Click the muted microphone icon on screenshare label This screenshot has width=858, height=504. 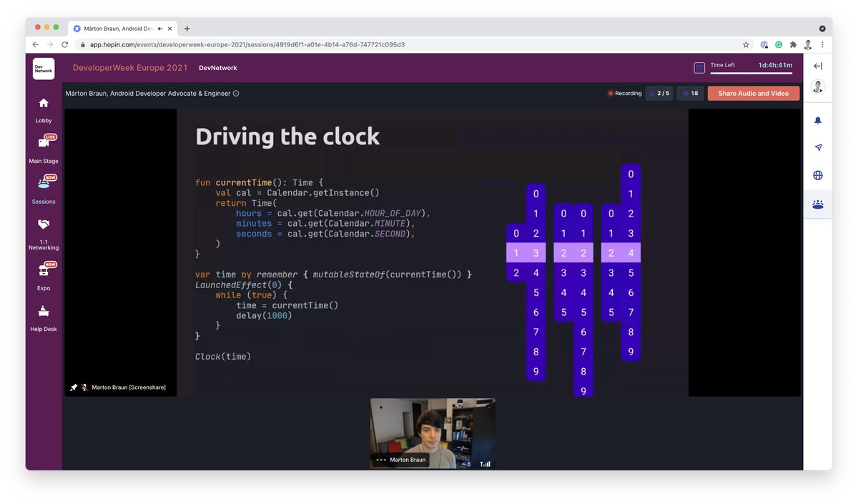[x=84, y=387]
